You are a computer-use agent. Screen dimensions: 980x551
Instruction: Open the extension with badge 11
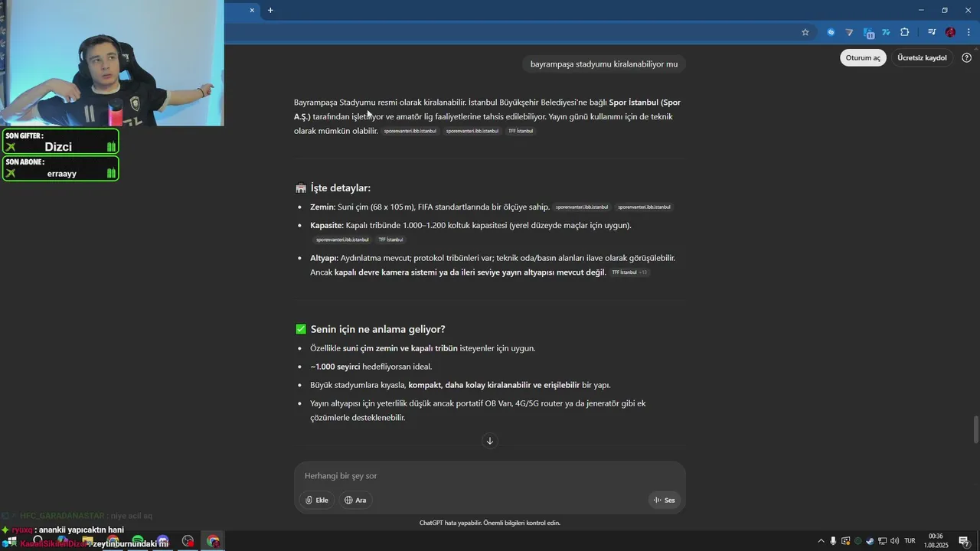868,32
